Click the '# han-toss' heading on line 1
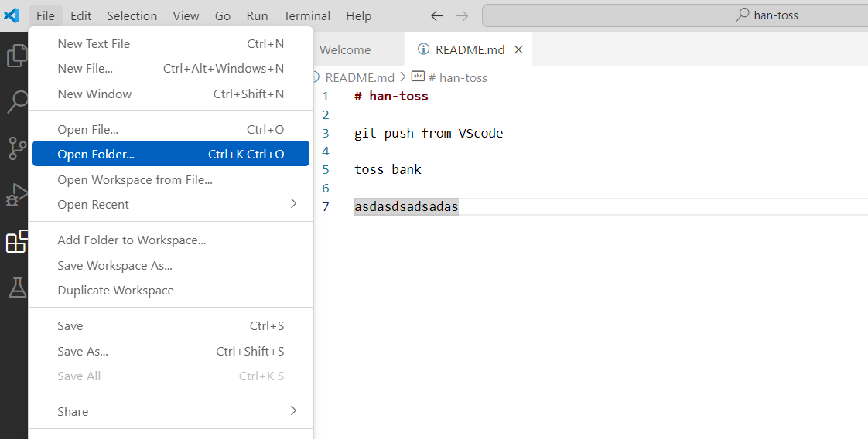Image resolution: width=868 pixels, height=439 pixels. 391,96
